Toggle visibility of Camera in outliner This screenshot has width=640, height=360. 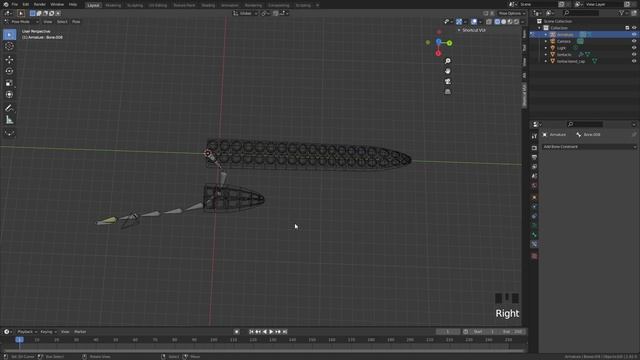pos(634,41)
